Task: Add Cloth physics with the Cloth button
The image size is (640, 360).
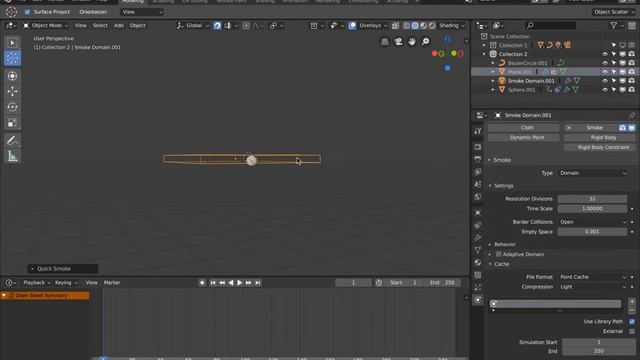Action: [523, 128]
